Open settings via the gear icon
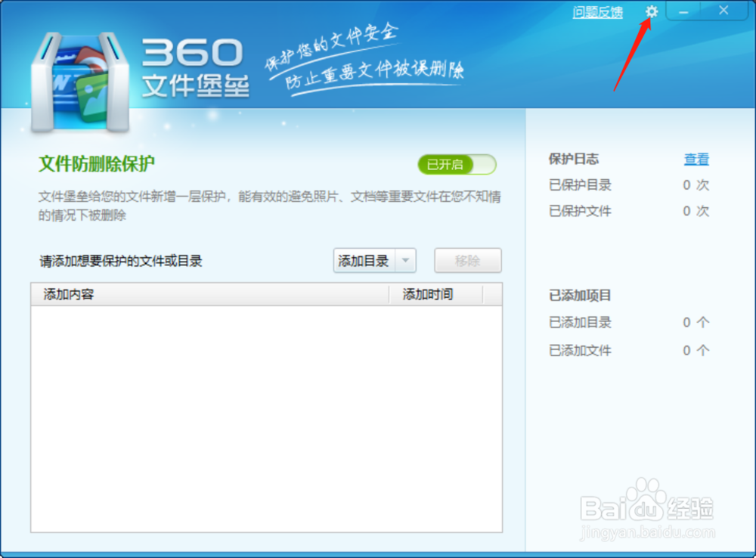The width and height of the screenshot is (756, 558). [652, 11]
